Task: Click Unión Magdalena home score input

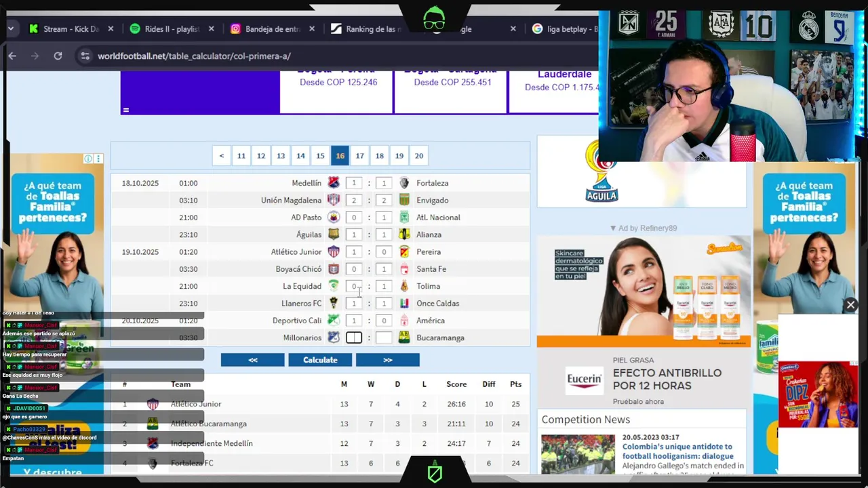Action: click(x=354, y=200)
